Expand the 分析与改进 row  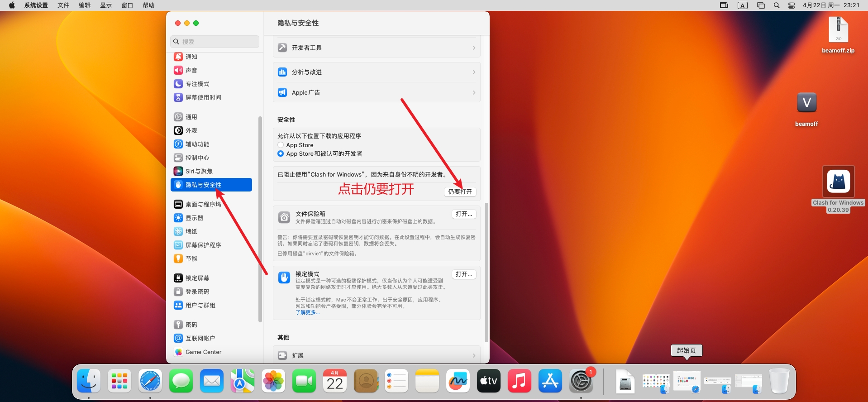pos(377,72)
